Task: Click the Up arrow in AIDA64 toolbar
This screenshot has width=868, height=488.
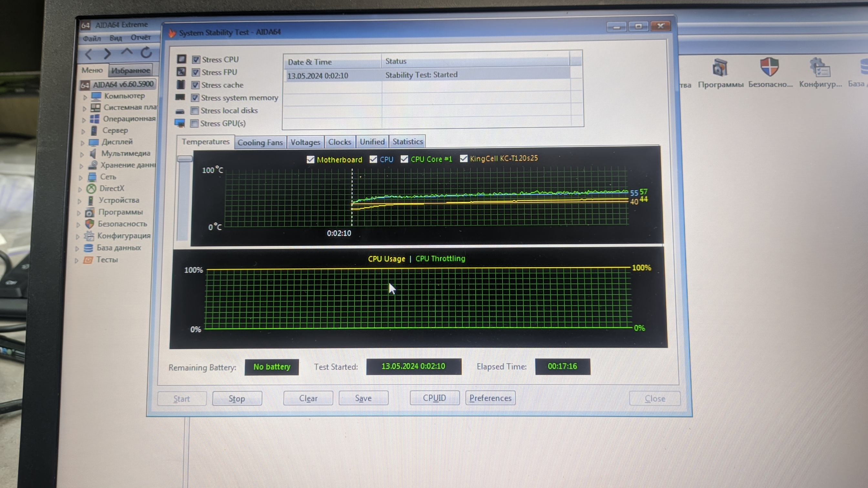Action: [x=127, y=52]
